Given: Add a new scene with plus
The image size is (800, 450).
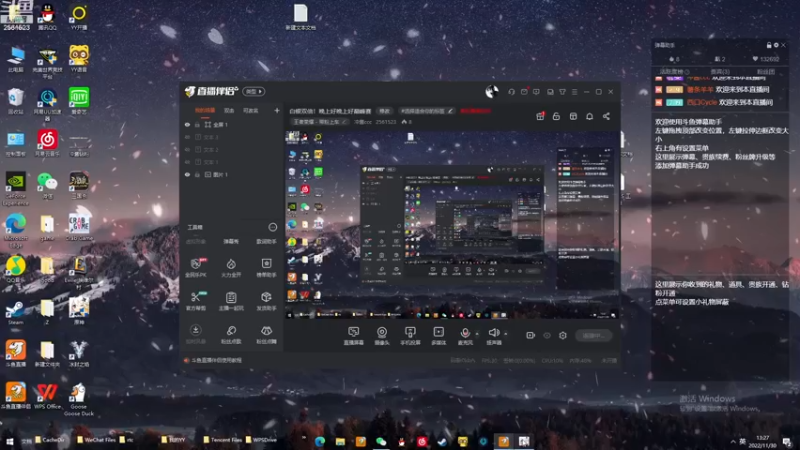Looking at the screenshot, I should point(277,110).
